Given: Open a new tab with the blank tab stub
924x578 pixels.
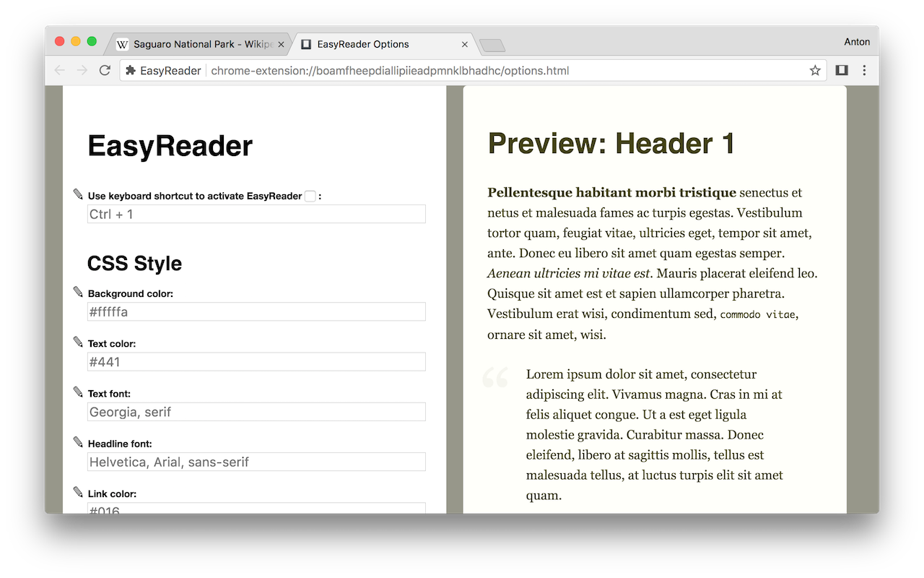Looking at the screenshot, I should [492, 45].
